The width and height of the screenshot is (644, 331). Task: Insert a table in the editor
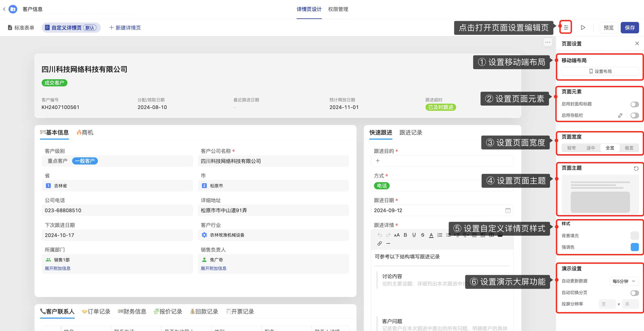click(x=491, y=235)
